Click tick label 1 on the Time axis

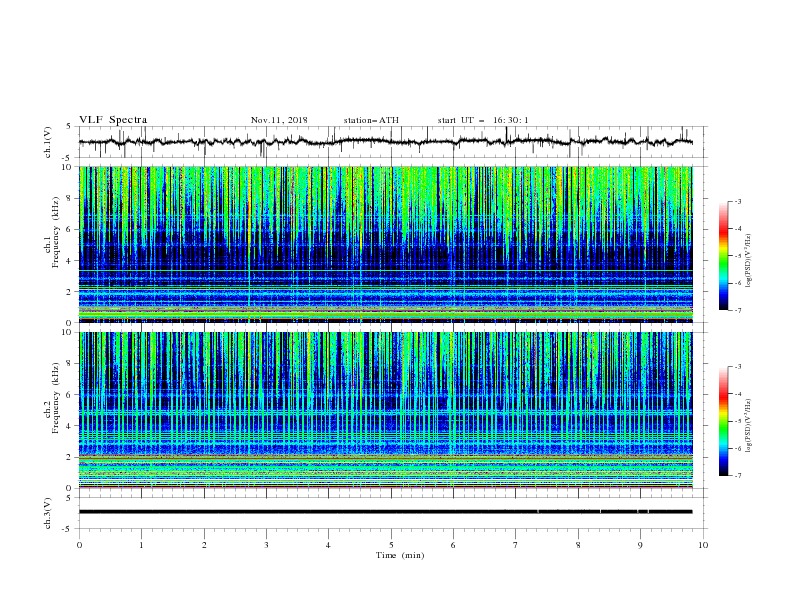(141, 545)
